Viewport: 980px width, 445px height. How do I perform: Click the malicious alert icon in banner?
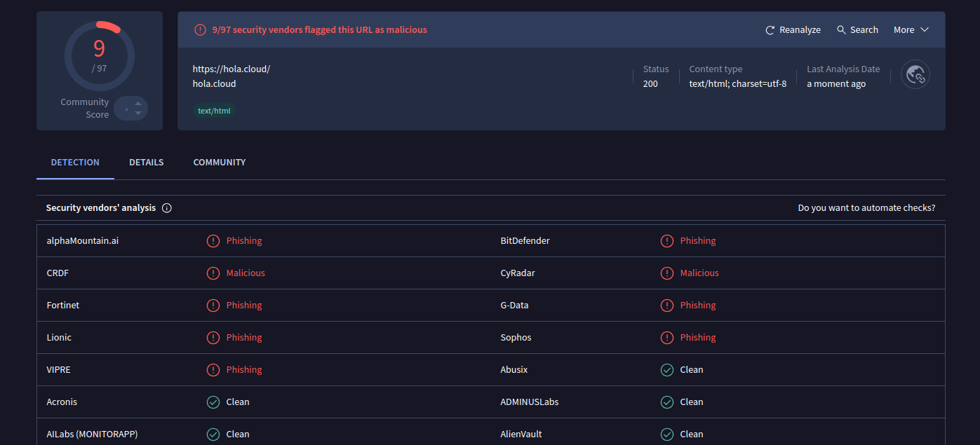point(200,30)
